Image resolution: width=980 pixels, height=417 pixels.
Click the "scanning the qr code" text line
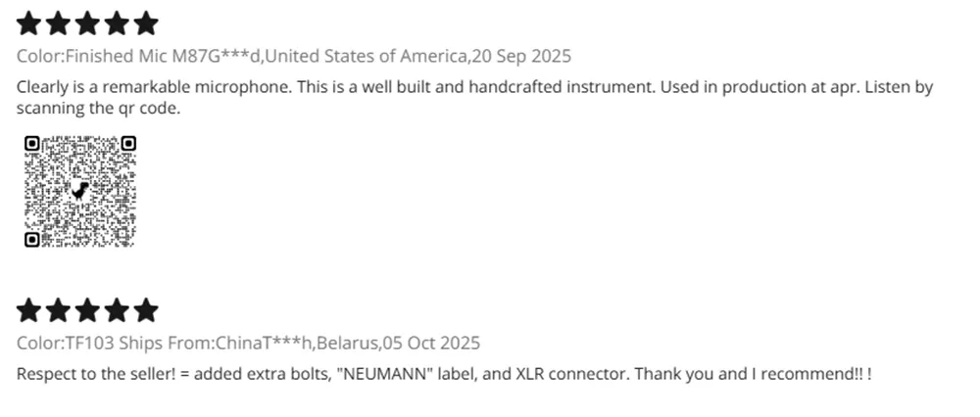98,109
